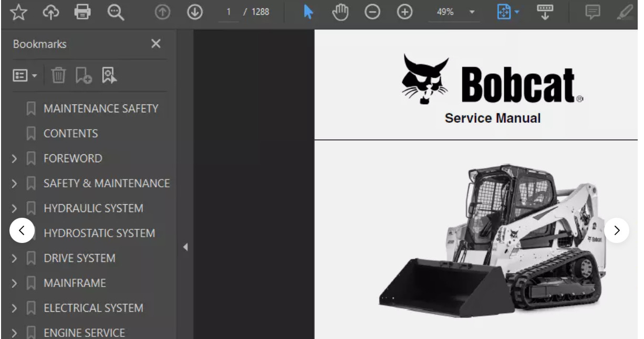Screen dimensions: 644x339
Task: Print the document using printer icon
Action: (83, 12)
